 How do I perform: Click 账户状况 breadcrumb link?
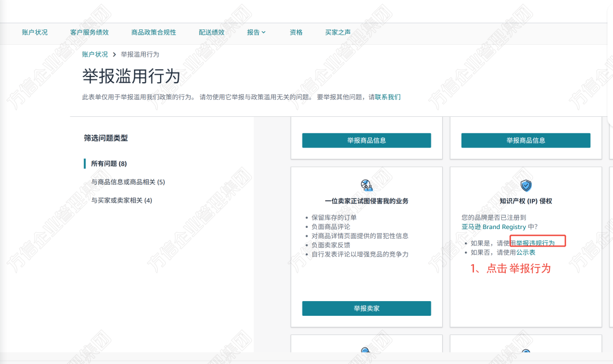coord(95,54)
